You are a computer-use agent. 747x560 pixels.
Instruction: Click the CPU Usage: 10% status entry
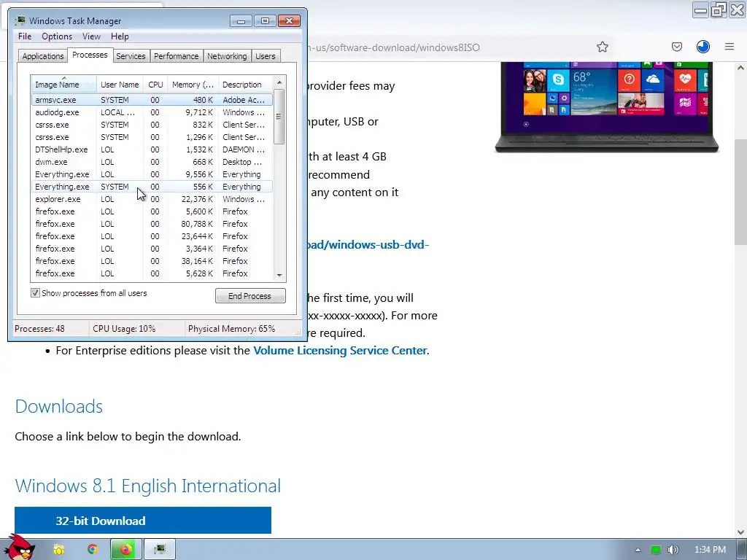(124, 329)
